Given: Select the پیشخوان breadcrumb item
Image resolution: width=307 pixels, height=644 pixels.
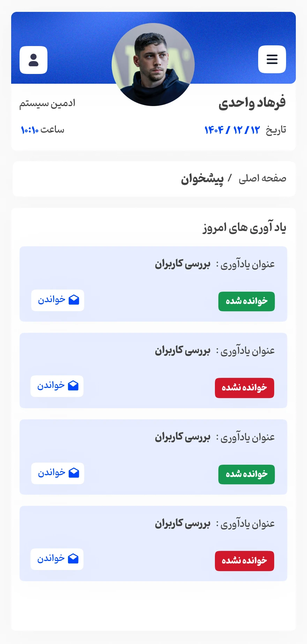Looking at the screenshot, I should (x=202, y=179).
